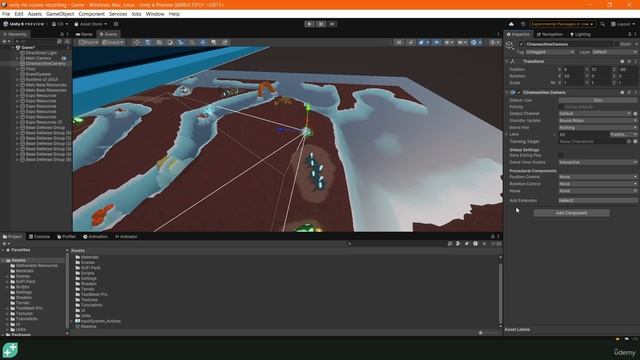
Task: Open Add Extension dropdown
Action: [x=598, y=200]
